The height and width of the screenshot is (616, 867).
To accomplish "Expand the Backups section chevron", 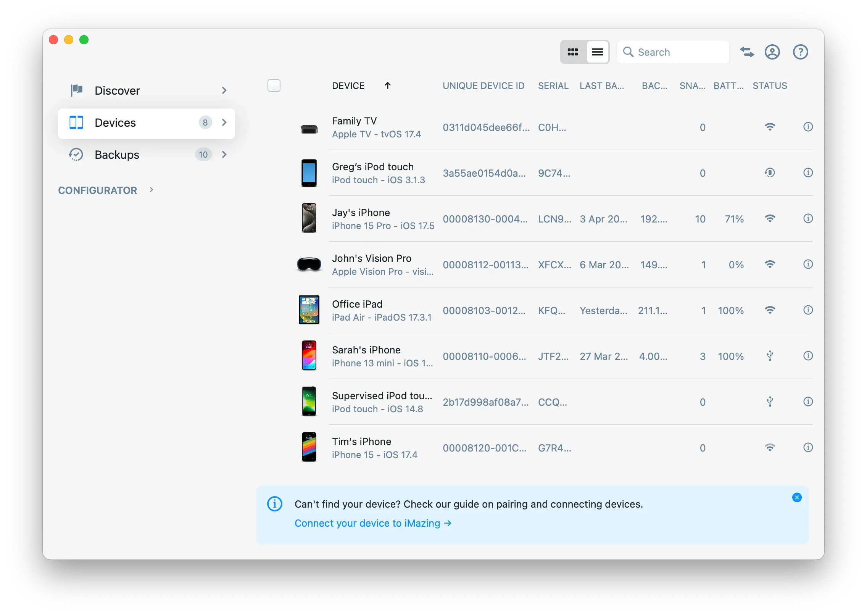I will coord(224,155).
